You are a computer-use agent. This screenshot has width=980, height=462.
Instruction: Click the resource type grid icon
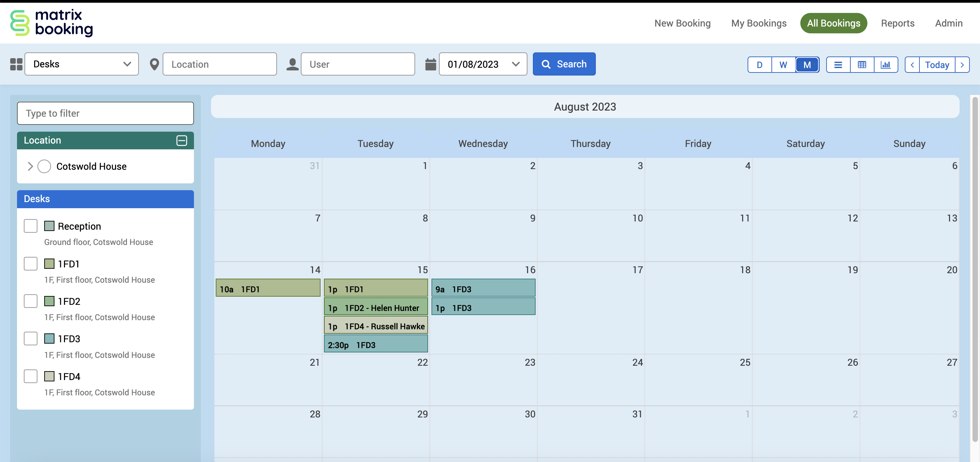[16, 64]
